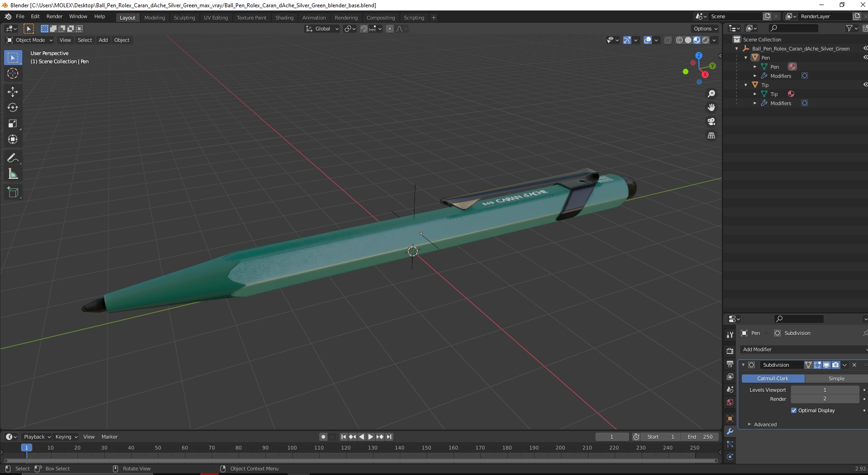
Task: Click play animation button
Action: (x=370, y=437)
